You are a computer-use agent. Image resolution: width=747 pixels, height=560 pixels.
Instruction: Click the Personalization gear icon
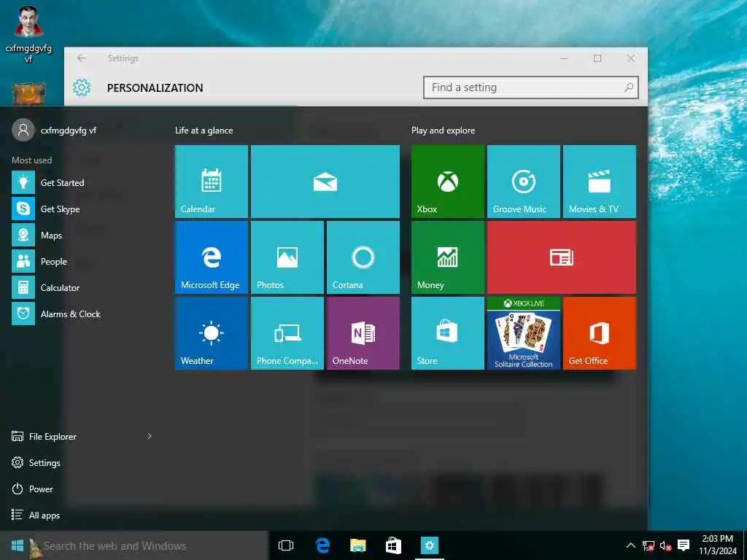[82, 87]
